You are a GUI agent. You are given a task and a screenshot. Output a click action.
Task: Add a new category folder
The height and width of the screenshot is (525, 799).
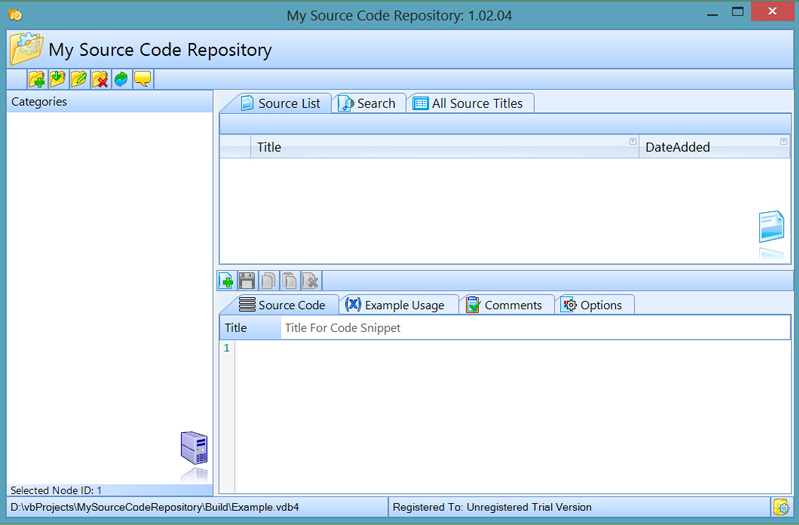tap(37, 80)
